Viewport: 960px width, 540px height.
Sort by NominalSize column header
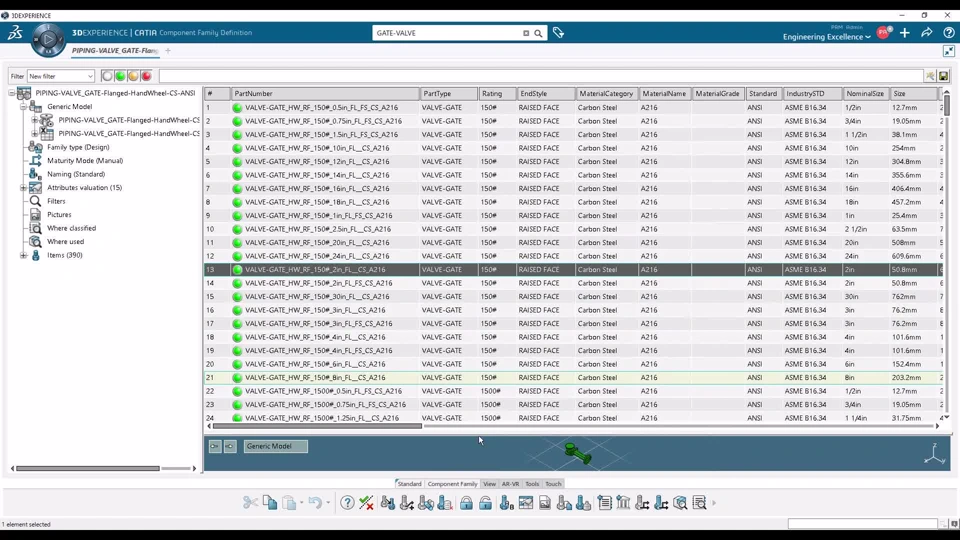[x=865, y=94]
